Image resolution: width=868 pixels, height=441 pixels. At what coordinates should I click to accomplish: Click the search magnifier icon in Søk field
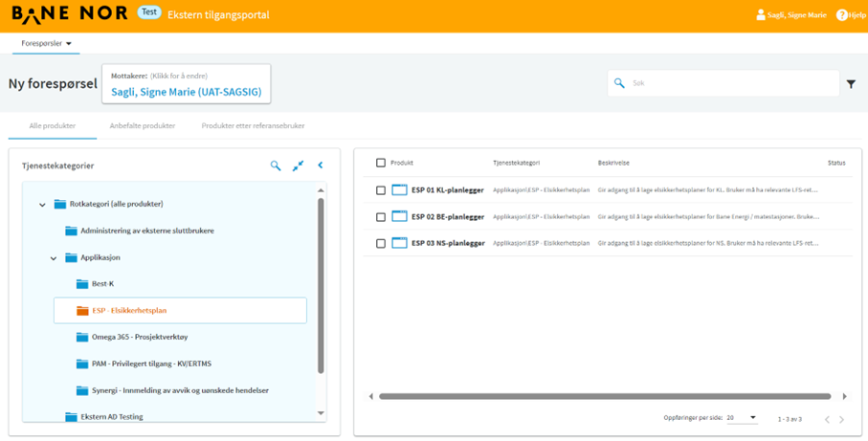619,83
